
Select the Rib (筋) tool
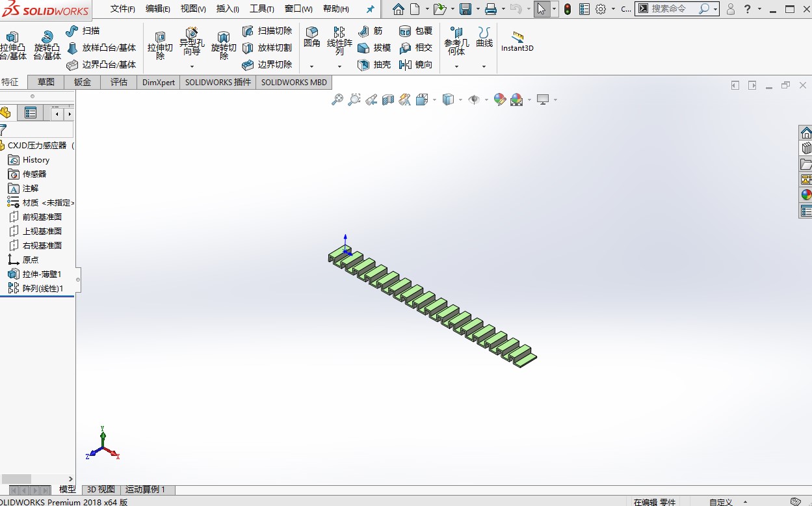[370, 31]
